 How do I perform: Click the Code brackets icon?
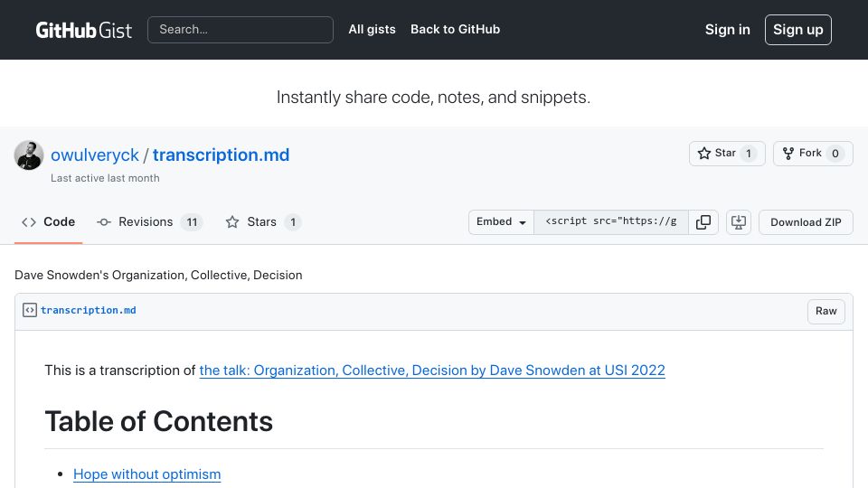tap(29, 222)
